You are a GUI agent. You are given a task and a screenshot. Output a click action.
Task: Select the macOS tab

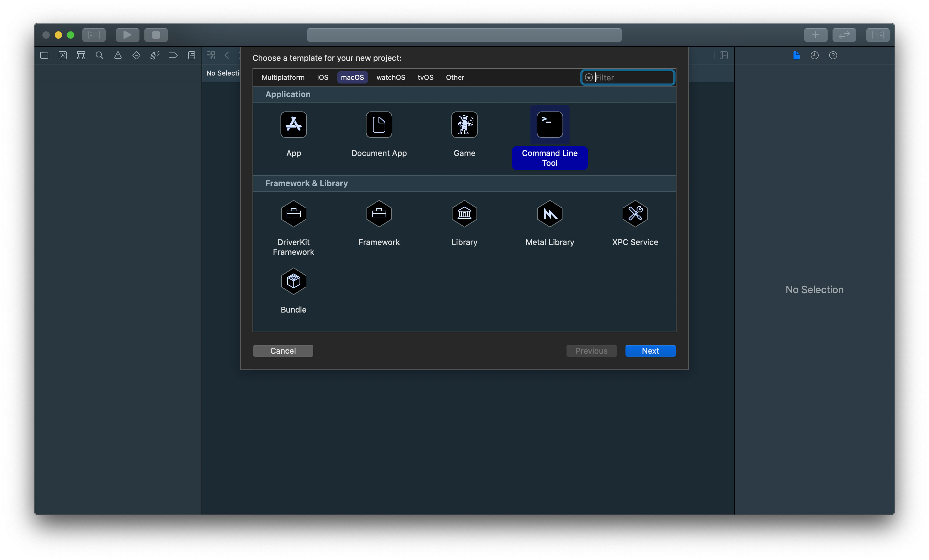(352, 77)
